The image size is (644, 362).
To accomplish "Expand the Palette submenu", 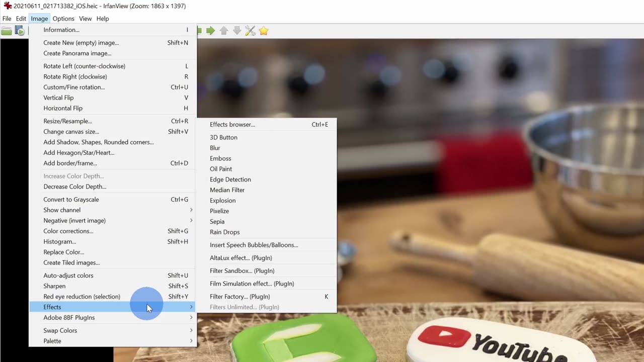I will click(112, 341).
